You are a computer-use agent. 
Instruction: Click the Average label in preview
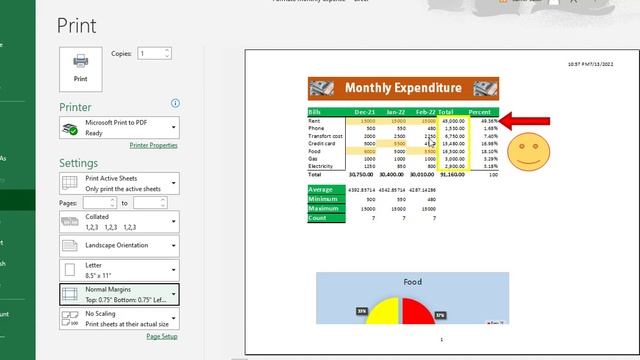point(326,190)
